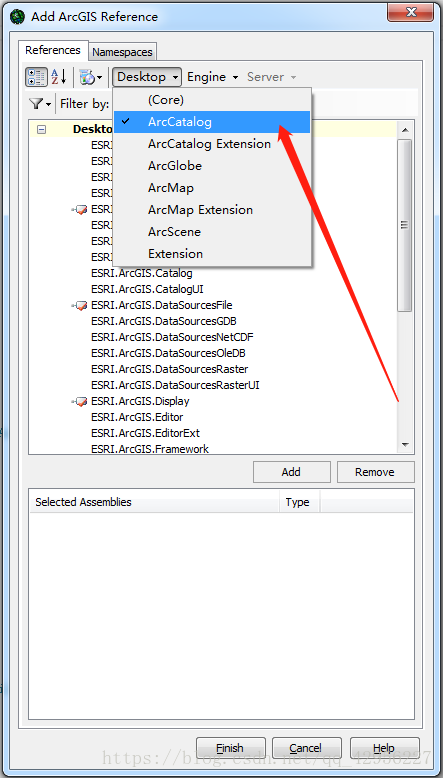Screen dimensions: 443x778
Task: Click the Type column header
Action: coord(300,502)
